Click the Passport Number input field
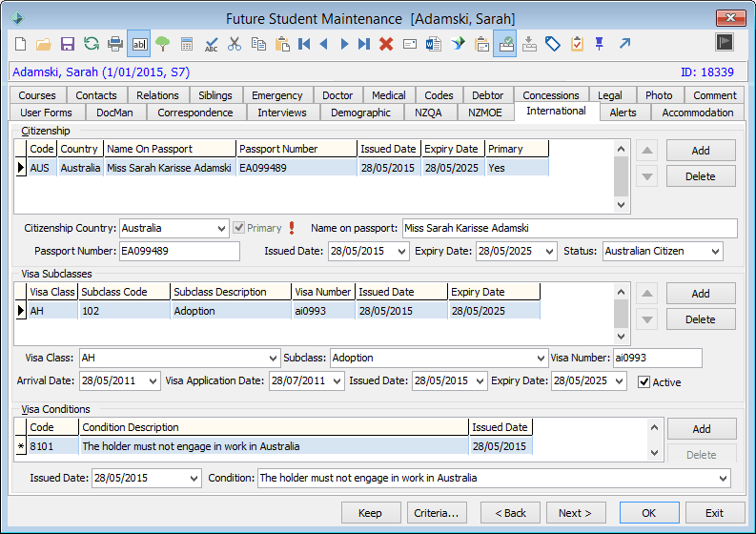 click(x=179, y=251)
